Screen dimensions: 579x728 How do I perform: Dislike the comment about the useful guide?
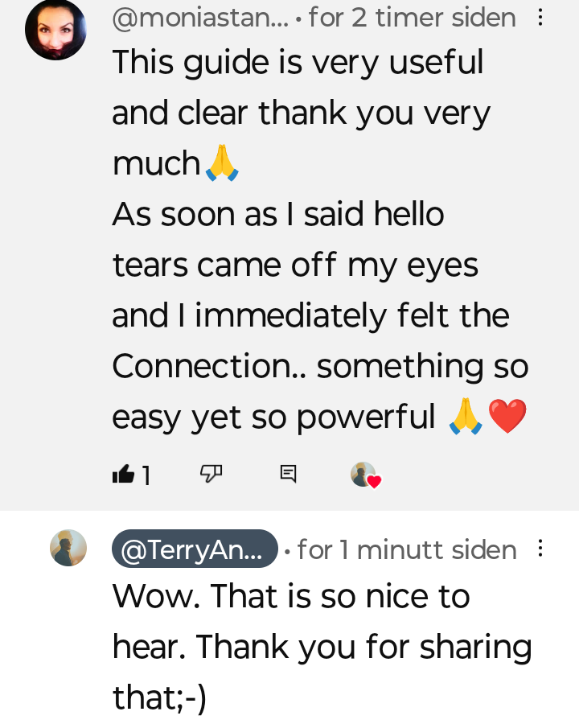(211, 475)
